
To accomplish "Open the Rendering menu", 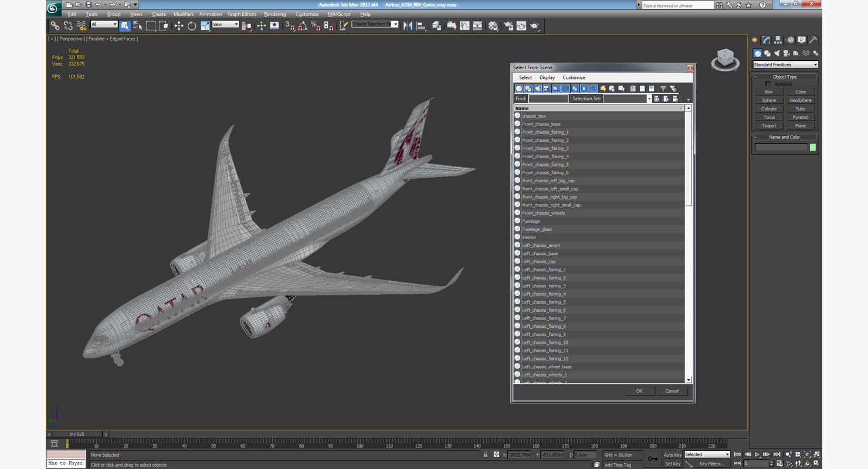I will point(275,14).
